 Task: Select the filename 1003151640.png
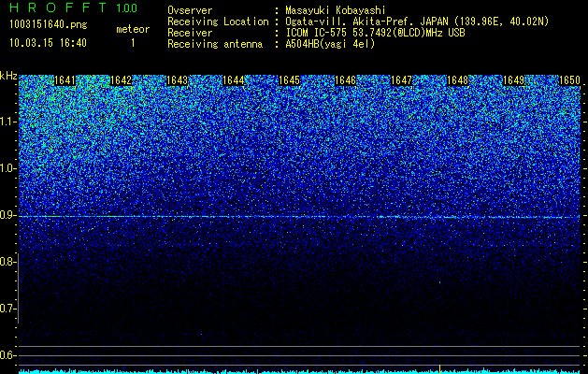coord(49,25)
